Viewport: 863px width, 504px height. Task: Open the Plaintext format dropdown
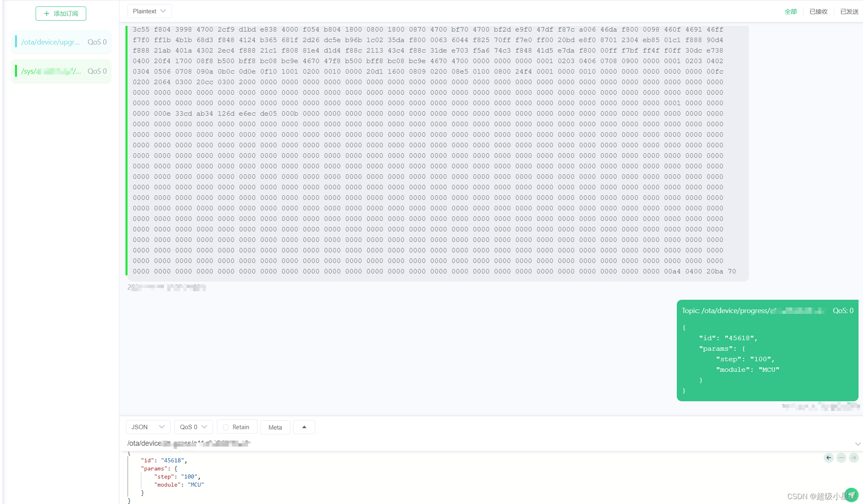[x=149, y=11]
